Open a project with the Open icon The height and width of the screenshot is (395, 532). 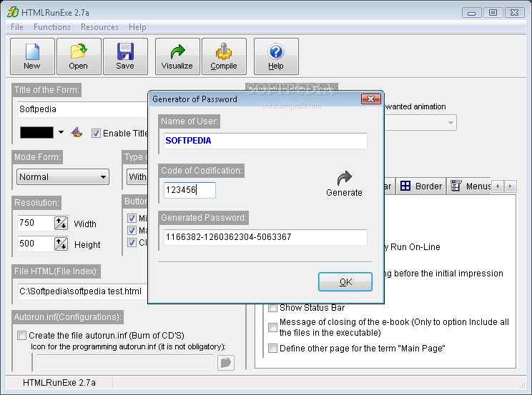pyautogui.click(x=79, y=52)
